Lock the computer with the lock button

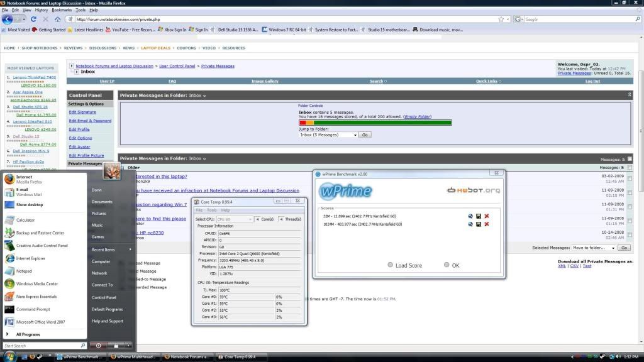click(x=116, y=346)
